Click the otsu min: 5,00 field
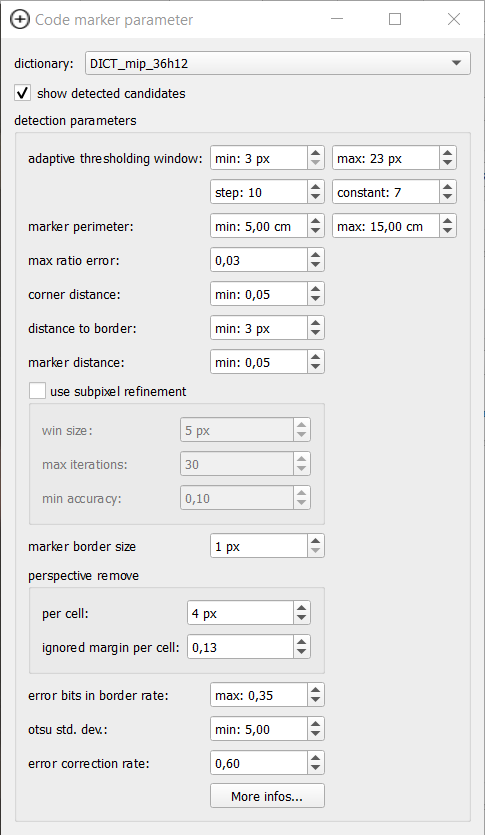Viewport: 485px width, 835px height. [259, 730]
